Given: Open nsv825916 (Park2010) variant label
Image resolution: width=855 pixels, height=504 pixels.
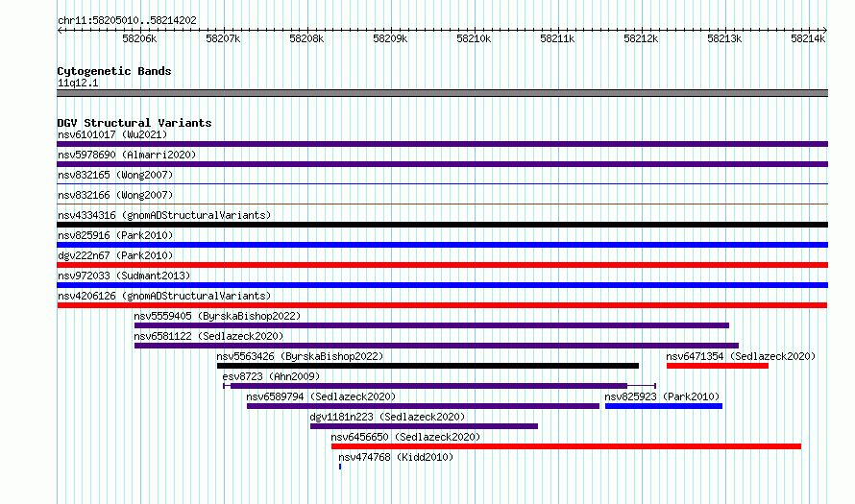Looking at the screenshot, I should pyautogui.click(x=115, y=235).
